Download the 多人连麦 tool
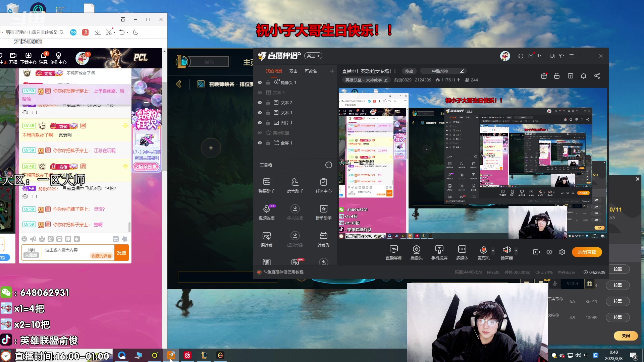Viewport: 644px width, 362px height. (295, 212)
